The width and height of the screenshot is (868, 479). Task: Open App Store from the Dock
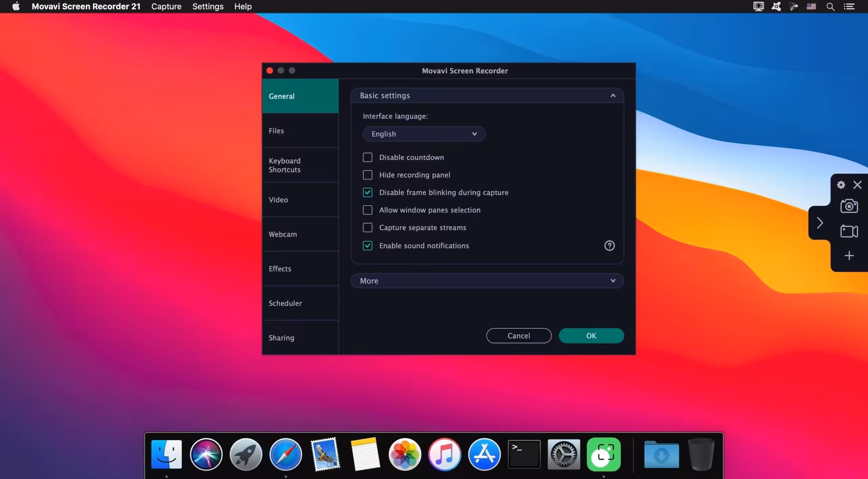click(484, 454)
